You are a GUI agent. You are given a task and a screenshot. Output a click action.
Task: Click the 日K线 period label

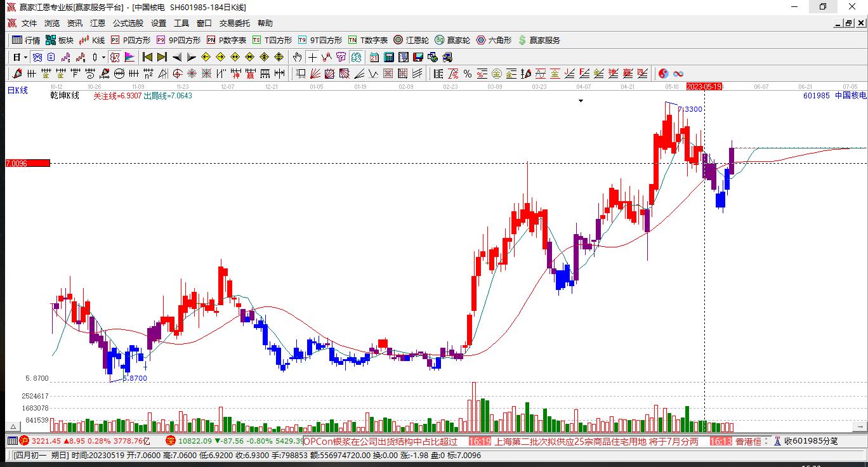[18, 91]
